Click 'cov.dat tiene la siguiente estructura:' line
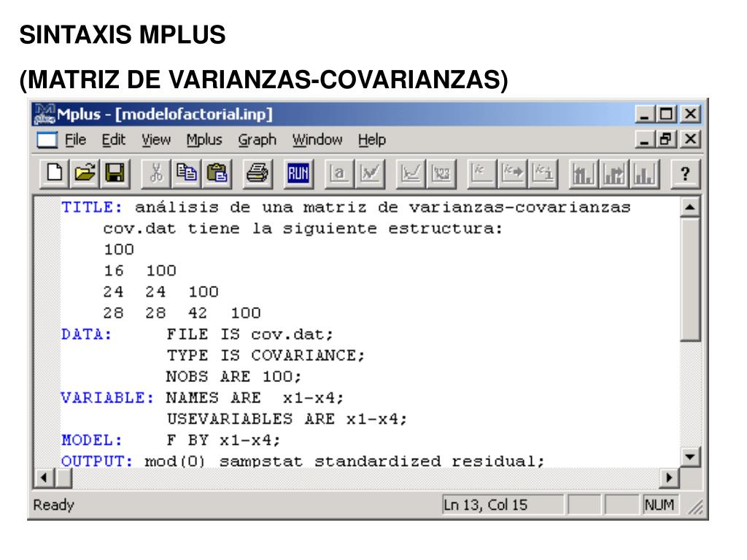 pos(303,228)
